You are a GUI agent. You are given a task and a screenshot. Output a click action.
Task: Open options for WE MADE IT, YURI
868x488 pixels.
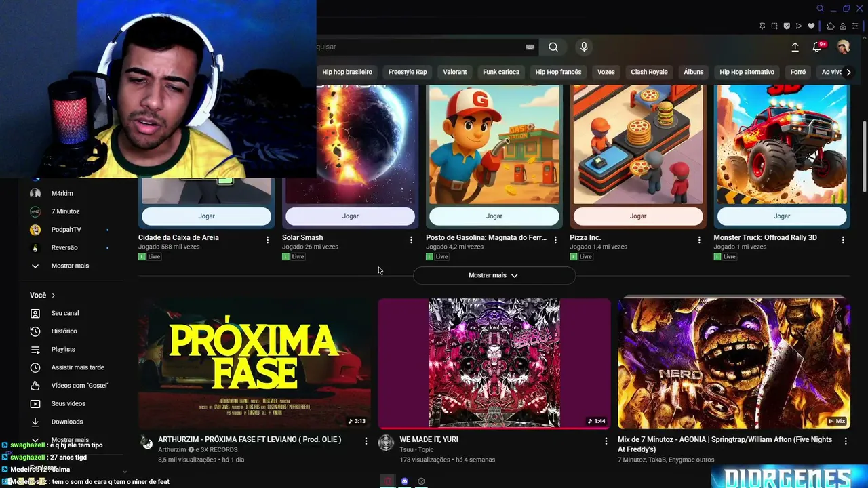tap(606, 441)
